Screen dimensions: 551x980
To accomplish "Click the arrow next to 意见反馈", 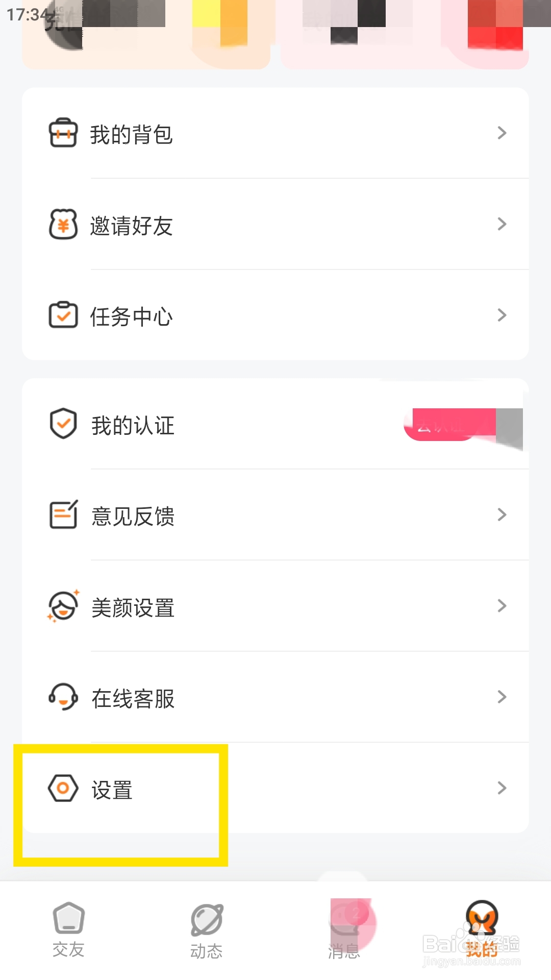I will tap(502, 514).
